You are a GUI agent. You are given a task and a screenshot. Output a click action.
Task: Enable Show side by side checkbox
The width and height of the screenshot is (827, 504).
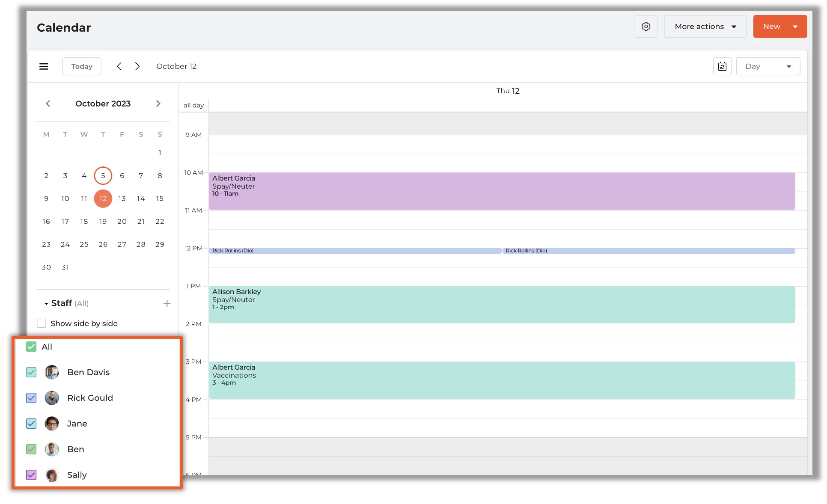42,323
